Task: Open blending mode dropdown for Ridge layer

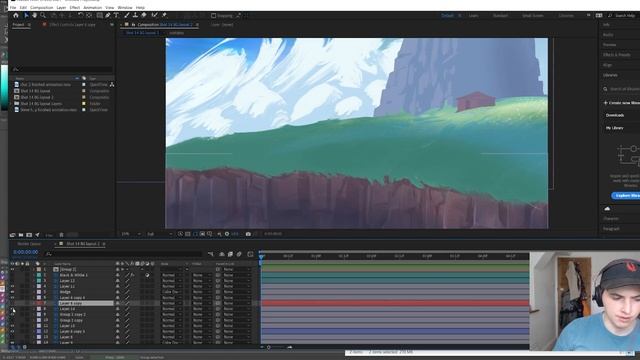Action: 171,292
